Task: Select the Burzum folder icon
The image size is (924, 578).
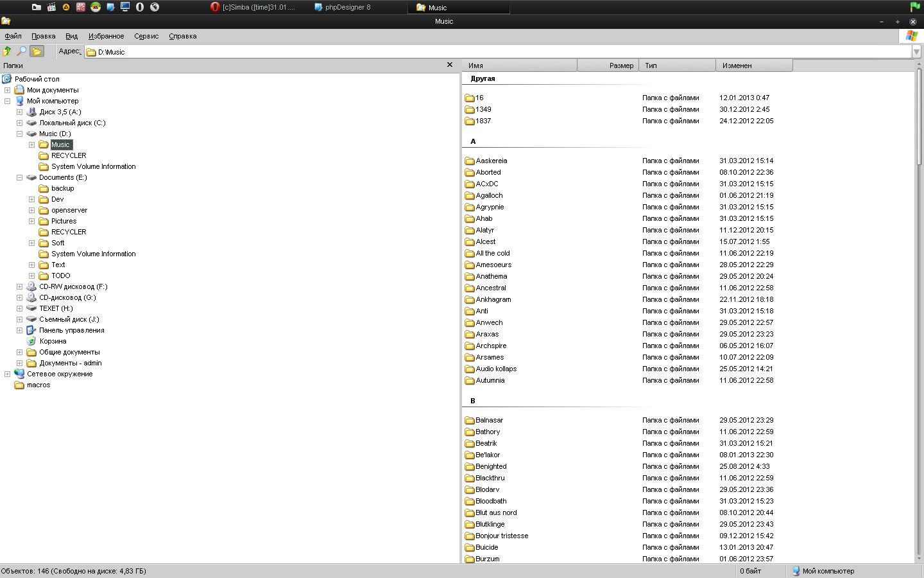Action: [469, 559]
